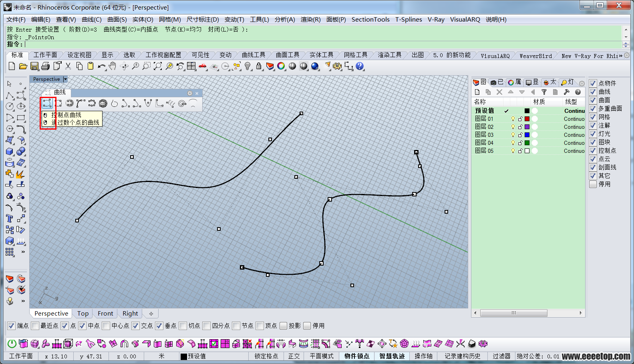Toggle 锁定格点 in status bar

(x=266, y=356)
